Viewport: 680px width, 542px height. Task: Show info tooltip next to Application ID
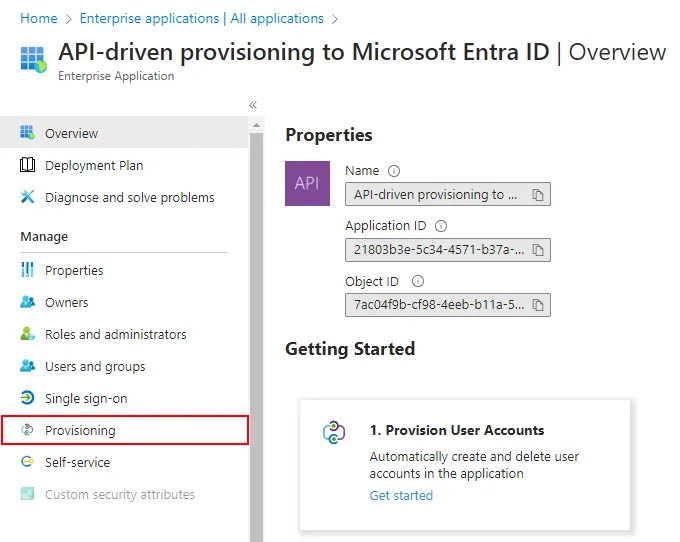click(441, 226)
